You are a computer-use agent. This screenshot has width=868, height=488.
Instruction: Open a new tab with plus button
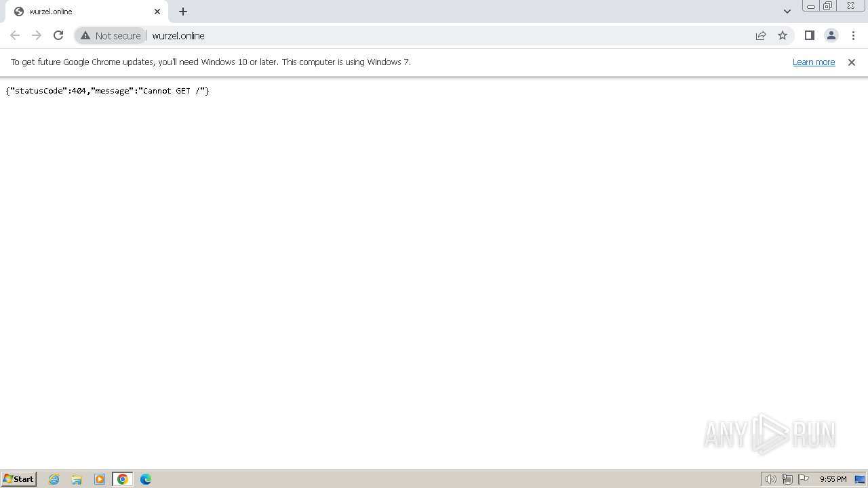click(x=183, y=12)
